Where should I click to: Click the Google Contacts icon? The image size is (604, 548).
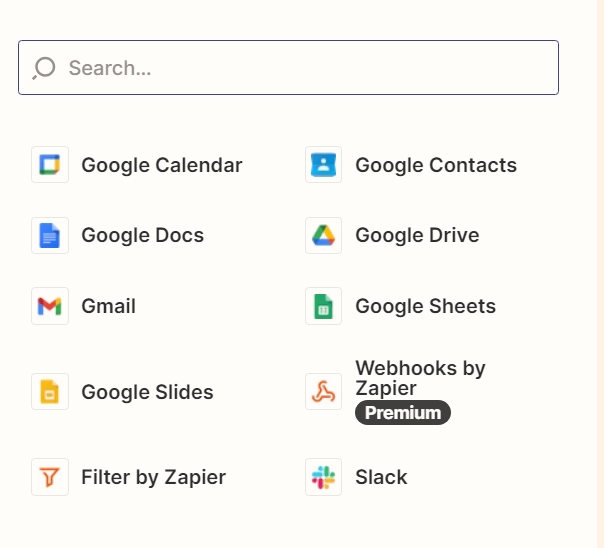click(323, 164)
